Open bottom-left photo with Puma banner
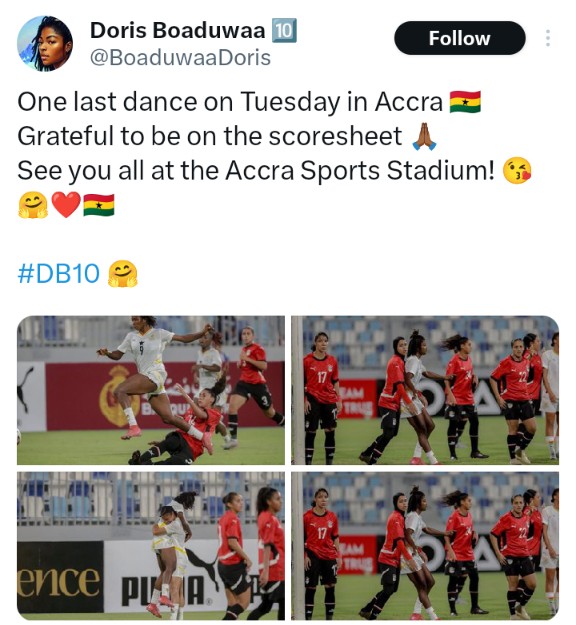Image resolution: width=576 pixels, height=625 pixels. [151, 546]
